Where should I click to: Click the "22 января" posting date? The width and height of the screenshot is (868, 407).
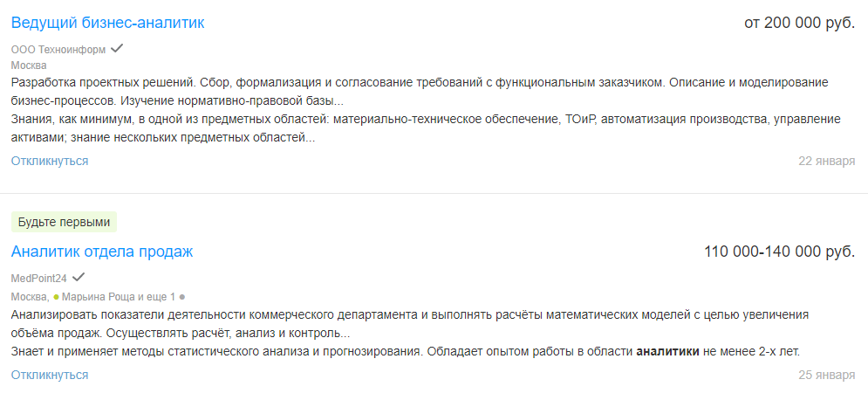827,162
